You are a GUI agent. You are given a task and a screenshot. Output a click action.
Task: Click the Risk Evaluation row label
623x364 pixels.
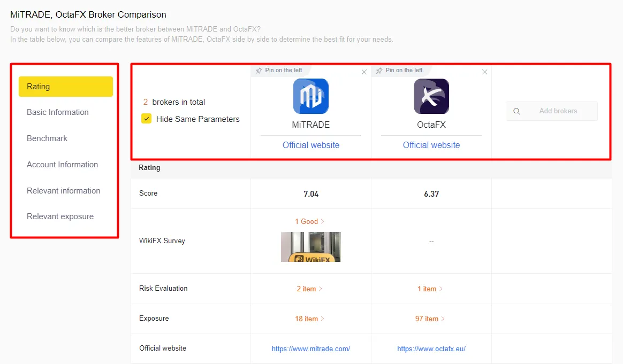click(x=163, y=289)
